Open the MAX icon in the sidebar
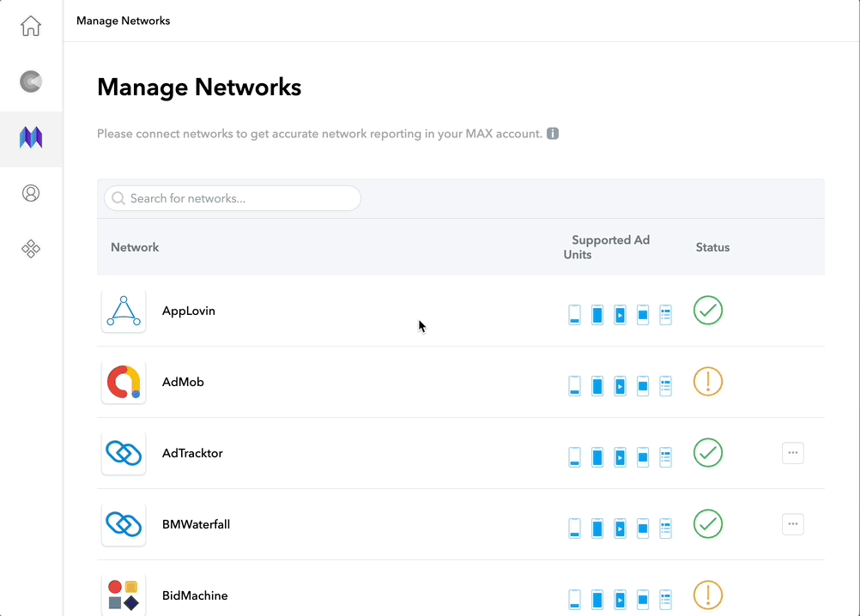Screen dimensions: 860x616 31,137
